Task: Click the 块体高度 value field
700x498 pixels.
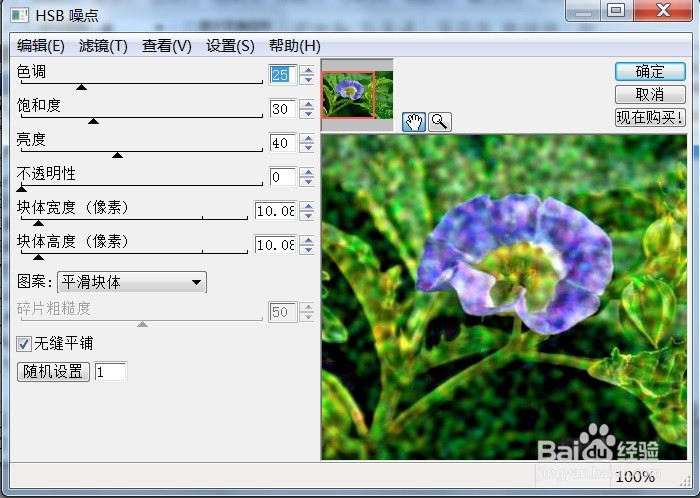Action: point(275,245)
